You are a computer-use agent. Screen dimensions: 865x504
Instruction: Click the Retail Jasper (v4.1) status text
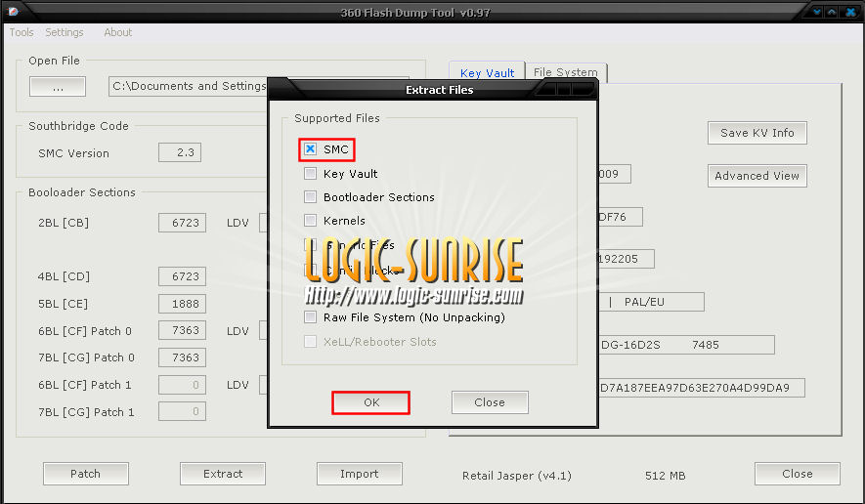(x=517, y=476)
